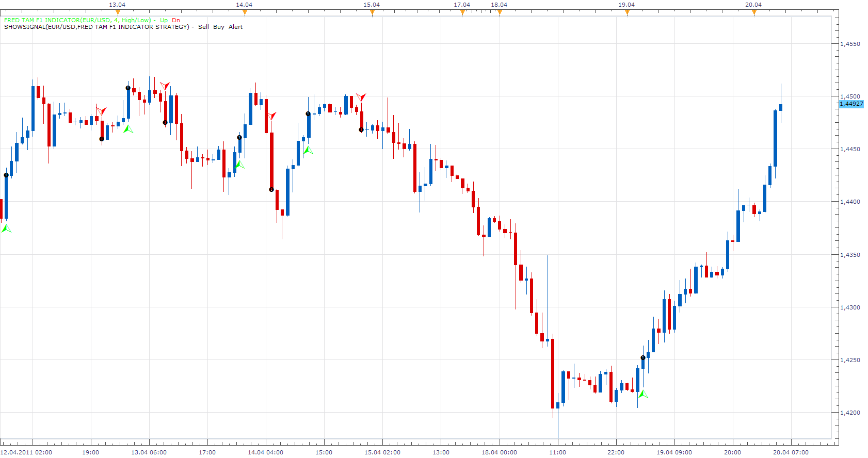Click the '14.04 04:00' time axis label
868x458 pixels.
(265, 452)
